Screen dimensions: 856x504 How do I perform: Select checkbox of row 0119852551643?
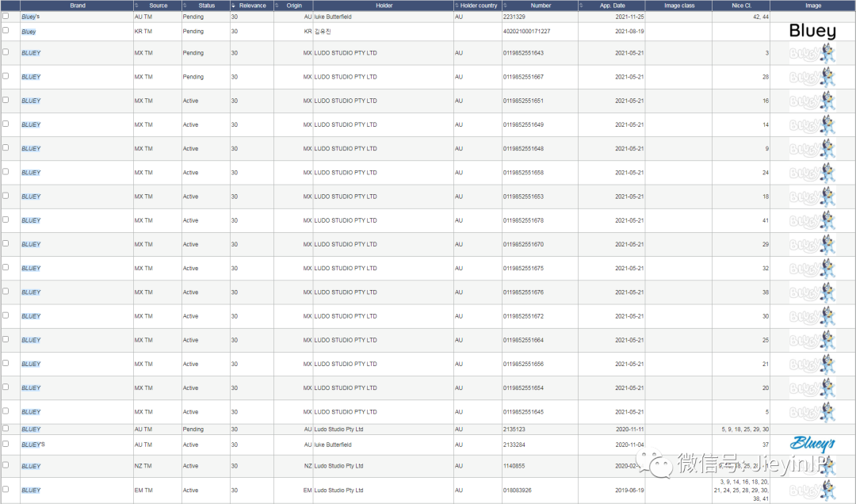pyautogui.click(x=6, y=52)
